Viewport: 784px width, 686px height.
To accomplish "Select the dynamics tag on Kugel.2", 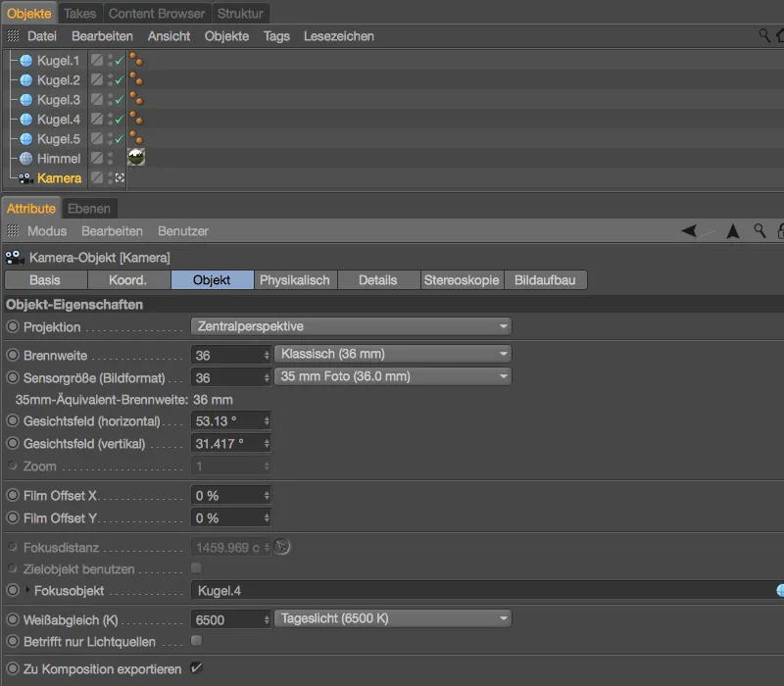I will [136, 79].
